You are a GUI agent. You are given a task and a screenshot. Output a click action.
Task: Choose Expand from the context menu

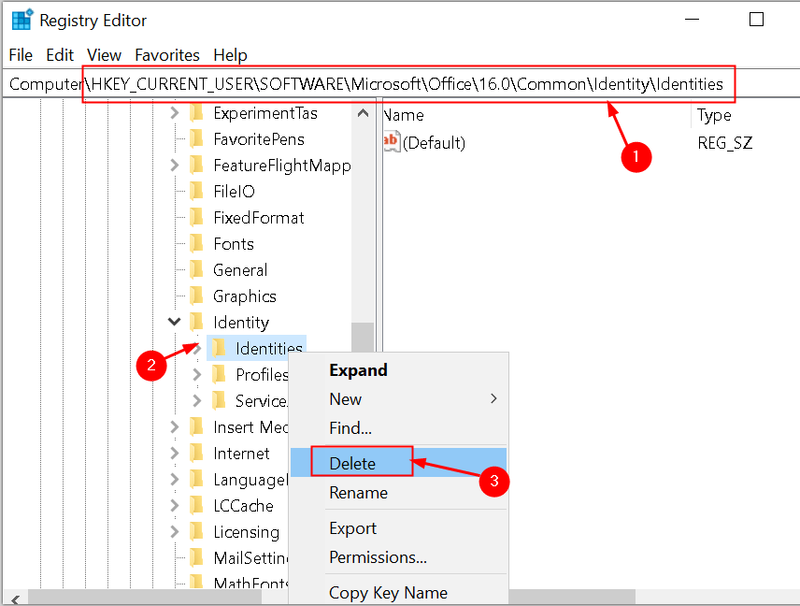click(x=398, y=370)
